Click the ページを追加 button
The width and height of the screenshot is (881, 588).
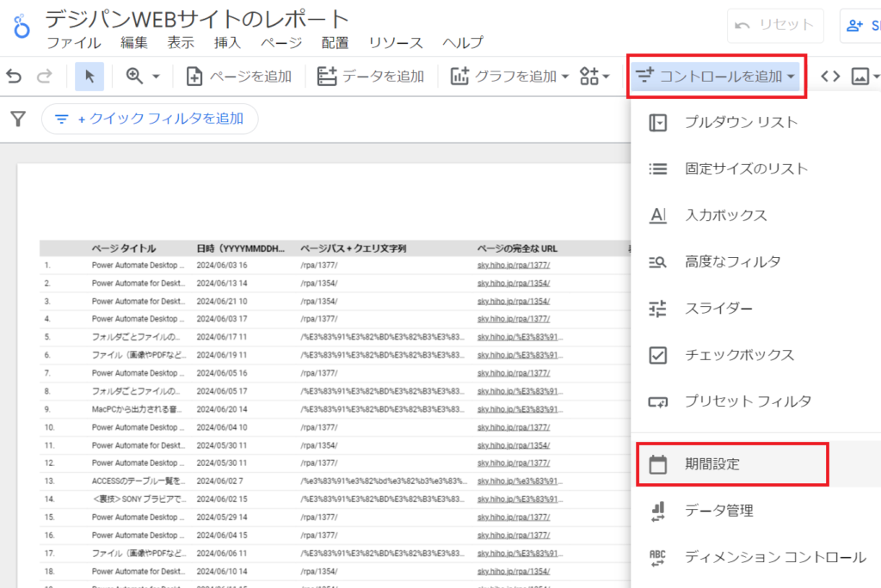(x=239, y=77)
